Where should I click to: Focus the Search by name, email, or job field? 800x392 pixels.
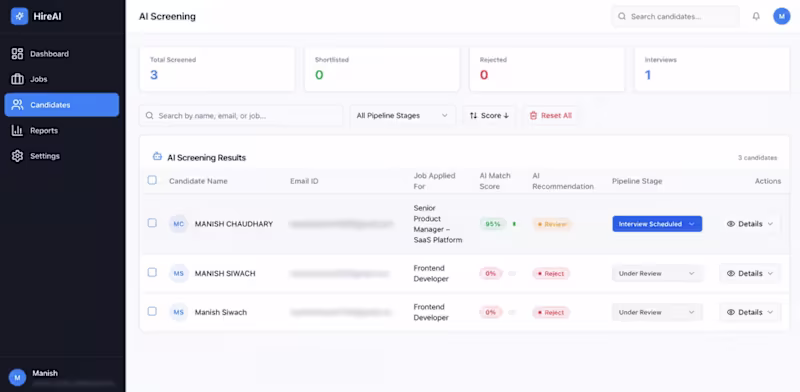[x=241, y=116]
